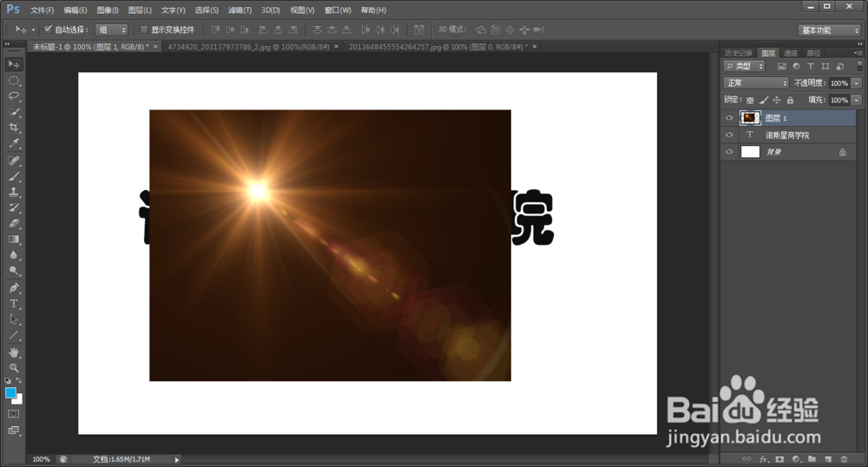Add a layer mask icon
This screenshot has width=868, height=467.
pos(780,459)
